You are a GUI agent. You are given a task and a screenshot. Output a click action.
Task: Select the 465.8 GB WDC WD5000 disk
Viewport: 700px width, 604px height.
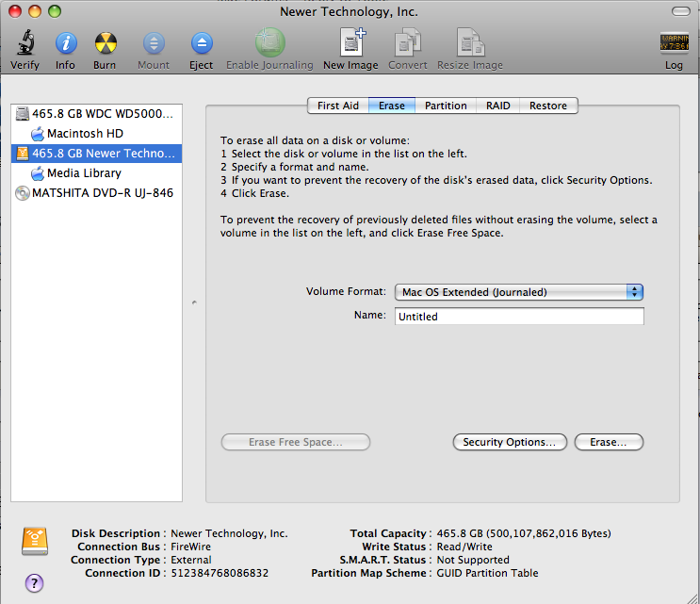[x=96, y=114]
